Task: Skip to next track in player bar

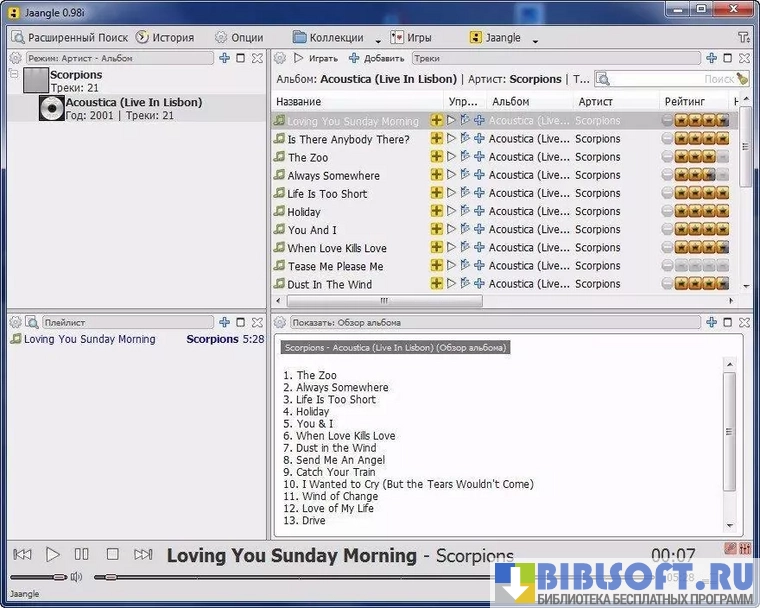Action: (143, 554)
